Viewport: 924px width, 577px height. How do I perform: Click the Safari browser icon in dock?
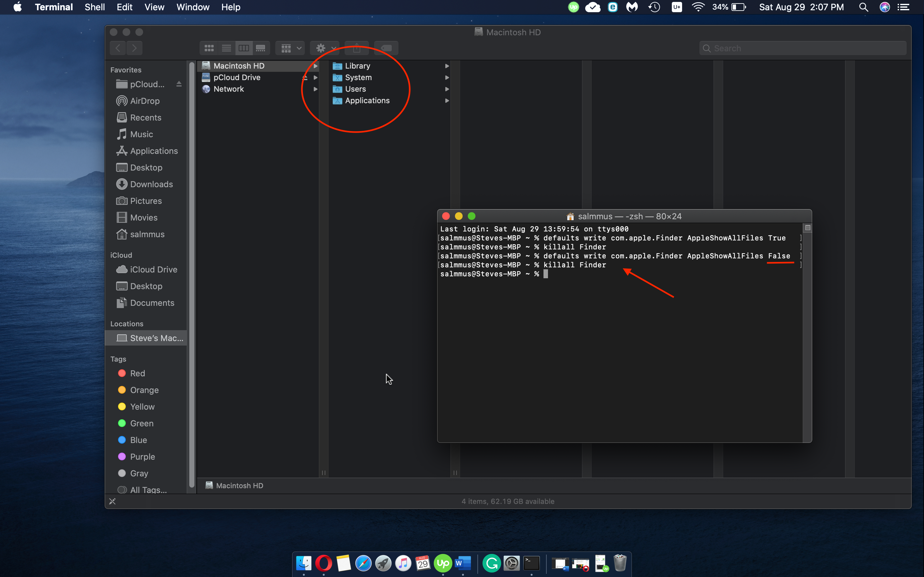point(364,563)
